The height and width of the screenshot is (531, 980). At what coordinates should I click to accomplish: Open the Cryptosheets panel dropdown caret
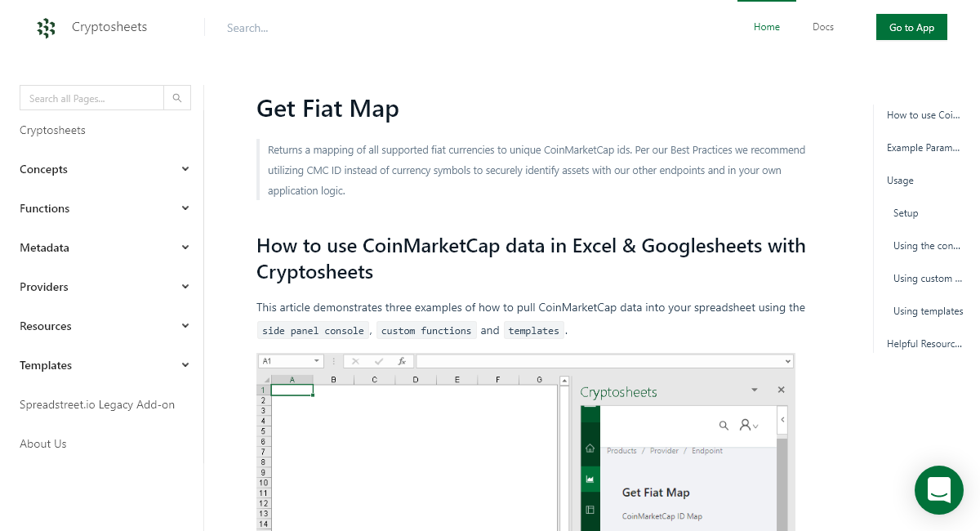[754, 390]
